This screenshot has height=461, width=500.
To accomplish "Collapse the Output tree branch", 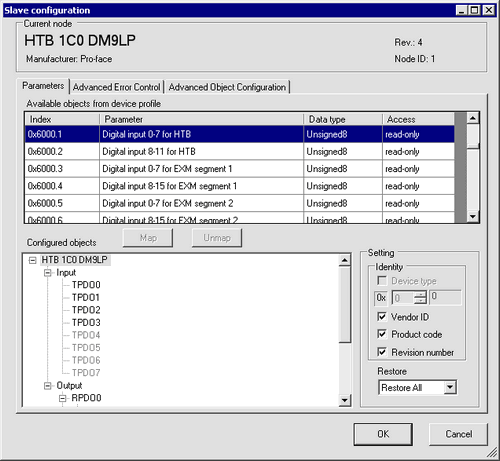I will tap(48, 386).
